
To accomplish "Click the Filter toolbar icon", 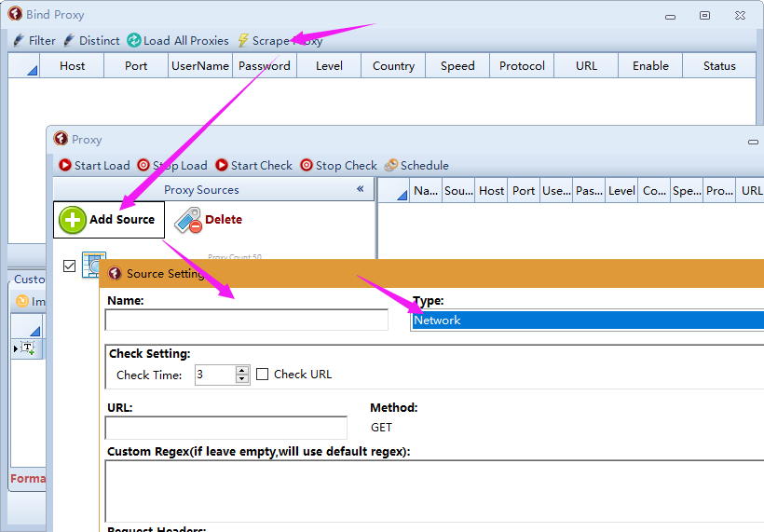I will (x=19, y=41).
